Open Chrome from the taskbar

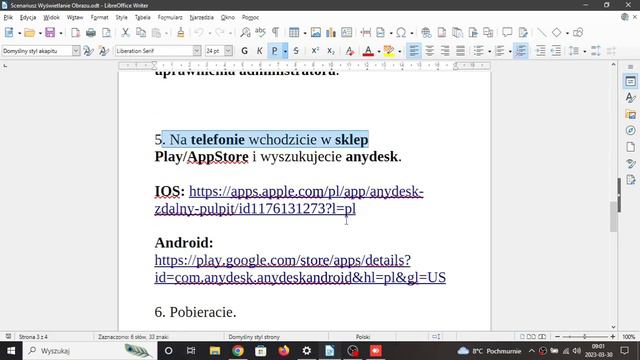coord(238,351)
